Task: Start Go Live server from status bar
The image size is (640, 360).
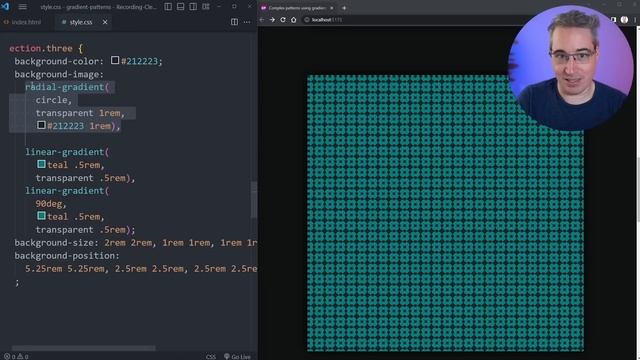Action: (237, 356)
